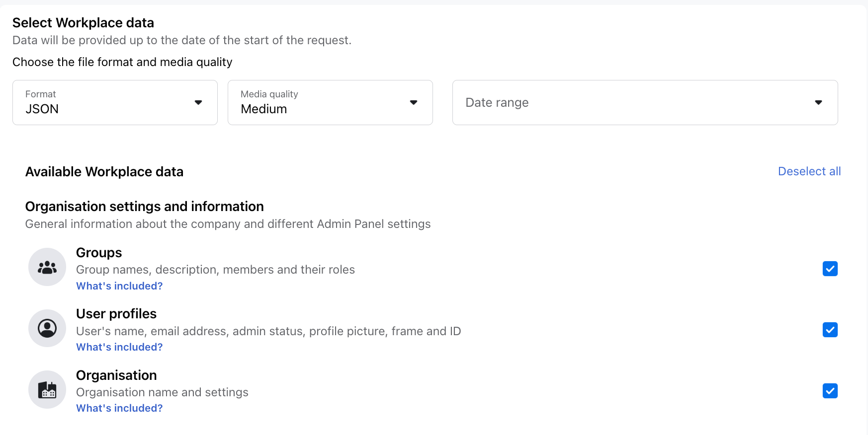Click 'Select Workplace data' heading
The height and width of the screenshot is (435, 868).
[x=83, y=23]
